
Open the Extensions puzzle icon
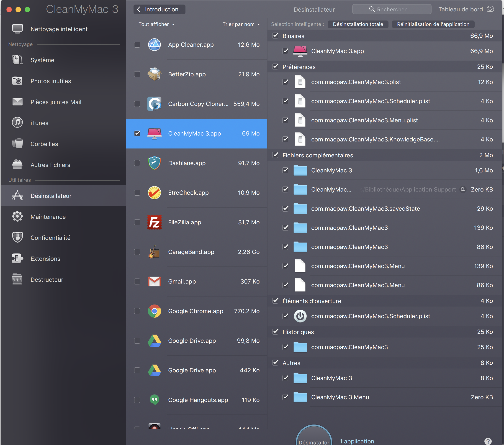click(x=17, y=258)
